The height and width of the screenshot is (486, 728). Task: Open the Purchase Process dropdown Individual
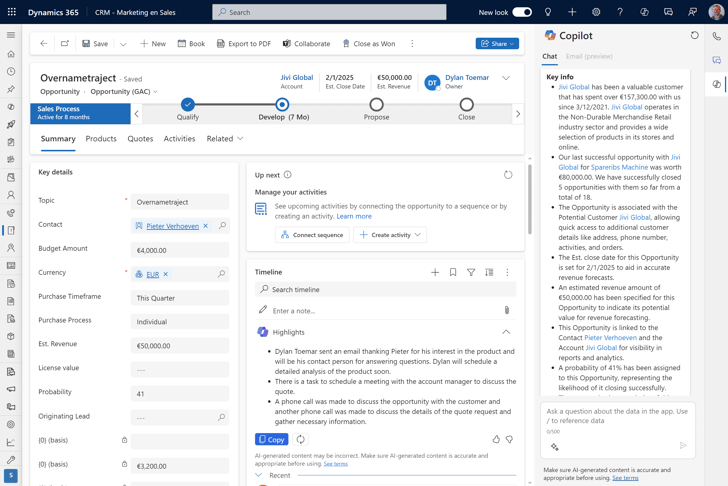(180, 322)
